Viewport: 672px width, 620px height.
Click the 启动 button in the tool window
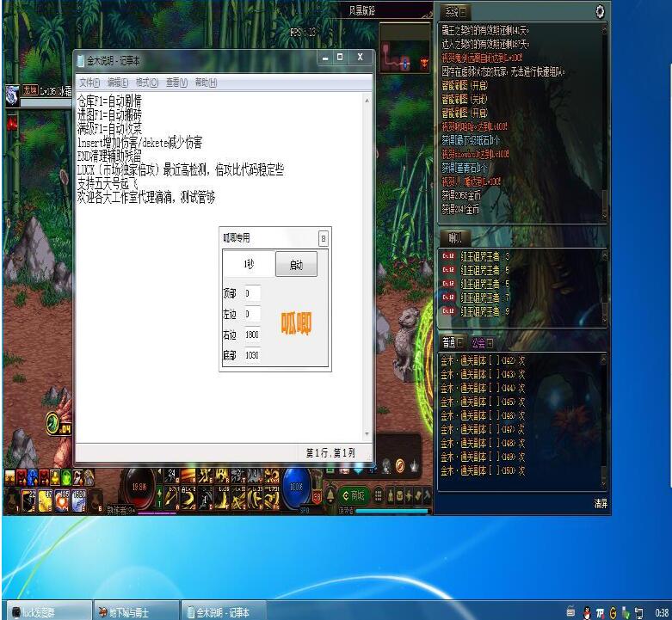(x=296, y=265)
